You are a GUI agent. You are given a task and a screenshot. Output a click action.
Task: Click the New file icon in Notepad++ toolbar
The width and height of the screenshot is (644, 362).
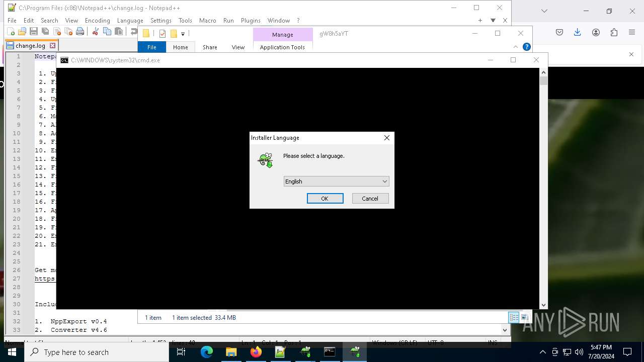pos(11,32)
